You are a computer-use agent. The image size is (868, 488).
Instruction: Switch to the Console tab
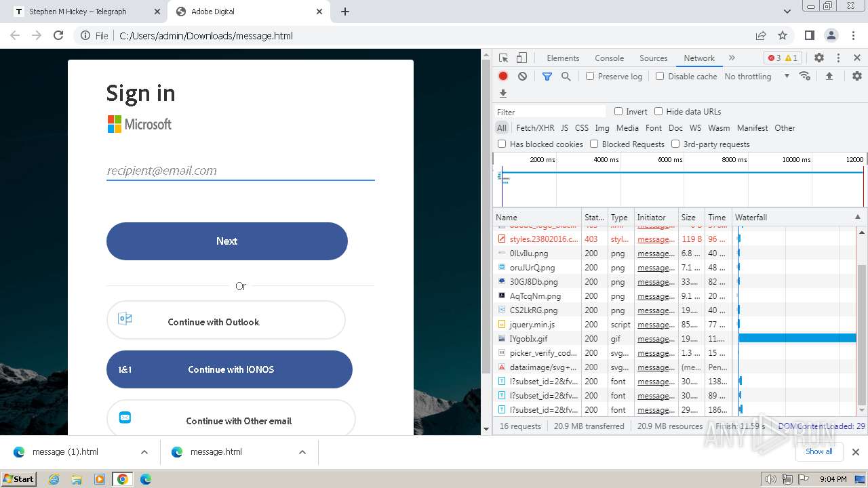point(609,58)
